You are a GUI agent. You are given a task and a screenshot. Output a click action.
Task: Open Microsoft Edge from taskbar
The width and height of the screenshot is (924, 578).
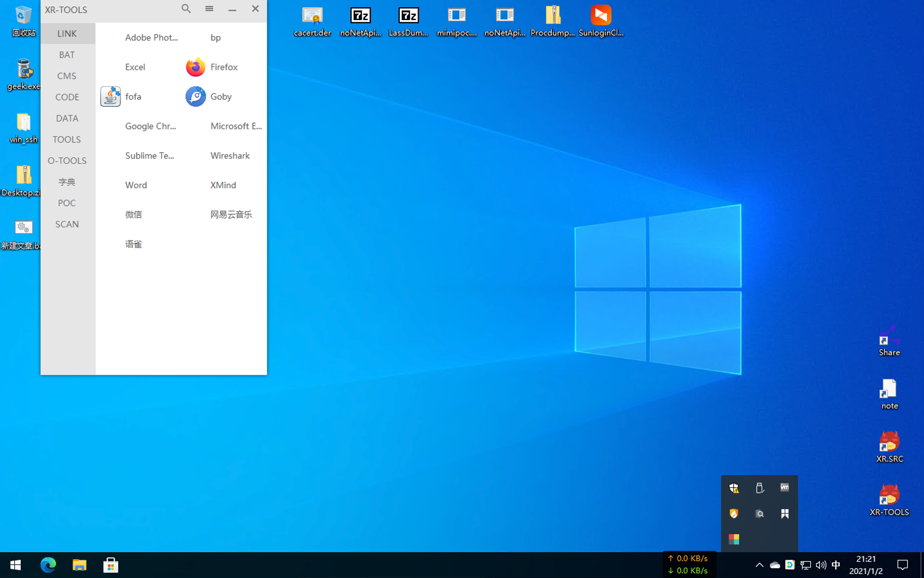(x=48, y=565)
